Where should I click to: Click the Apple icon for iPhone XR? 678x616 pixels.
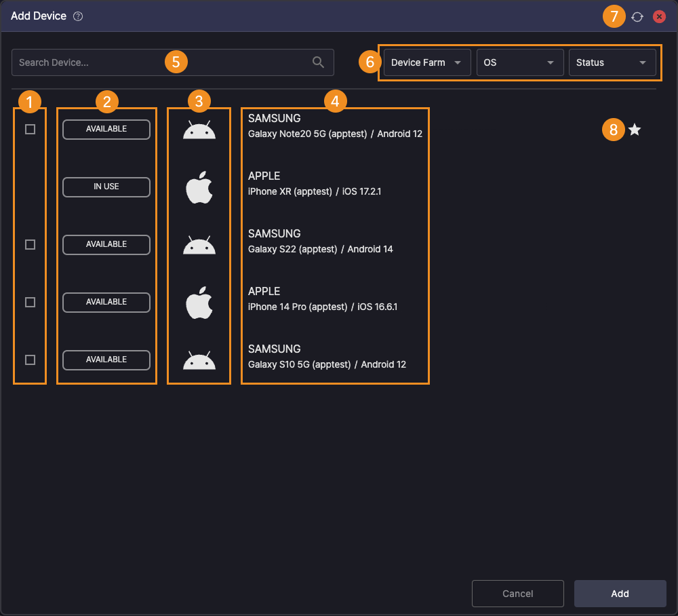coord(199,188)
